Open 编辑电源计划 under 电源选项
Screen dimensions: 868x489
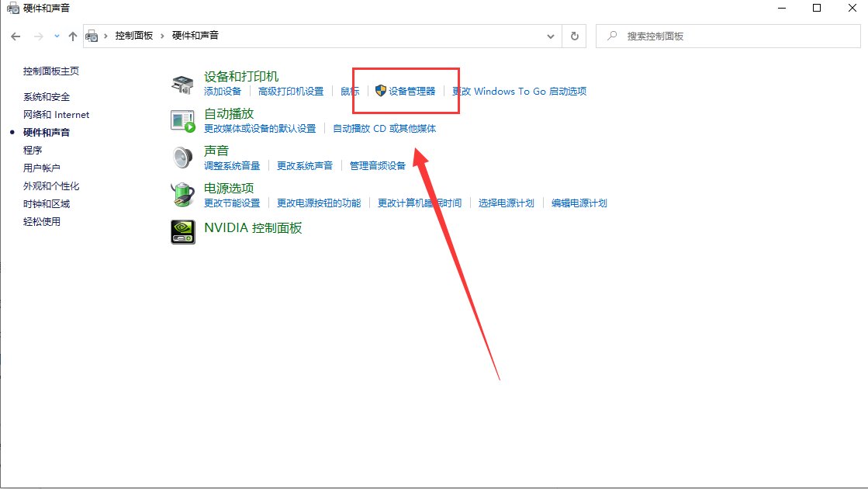click(580, 203)
